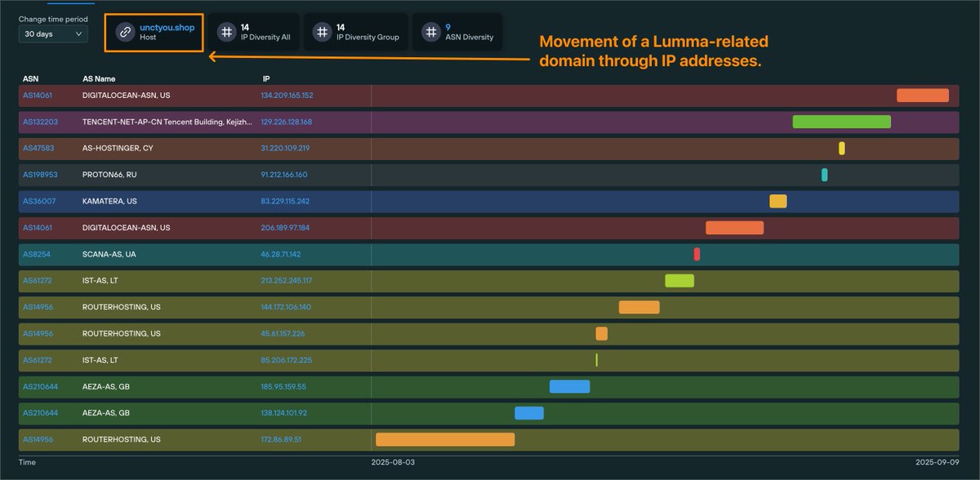
Task: Click the link icon on the unctyou.shop Host card
Action: 125,33
